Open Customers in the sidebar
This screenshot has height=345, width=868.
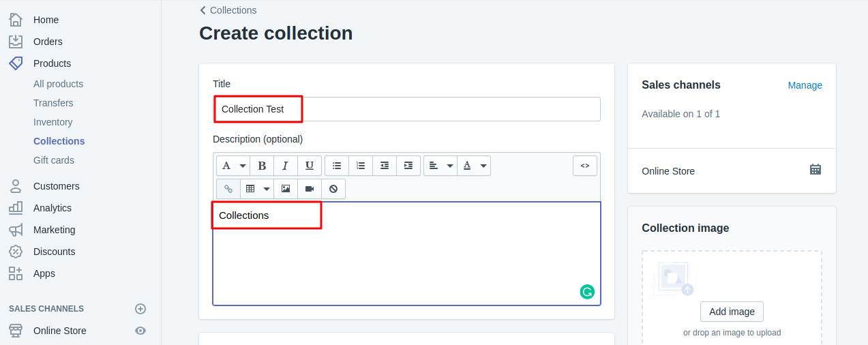pyautogui.click(x=56, y=186)
